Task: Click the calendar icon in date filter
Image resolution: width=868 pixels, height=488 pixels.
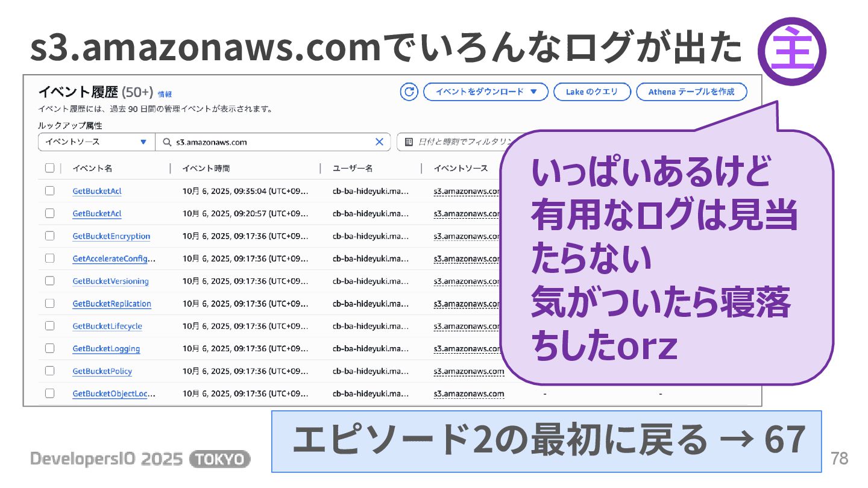Action: 409,142
